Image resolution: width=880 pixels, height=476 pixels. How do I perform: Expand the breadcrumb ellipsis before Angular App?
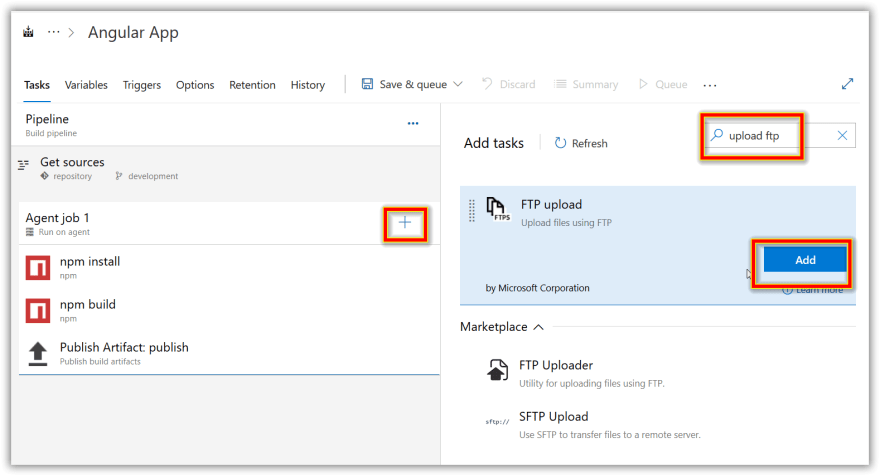53,33
